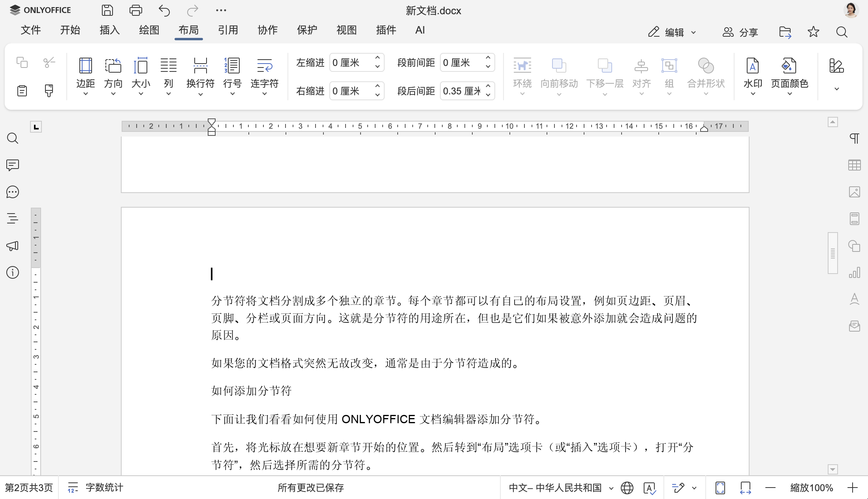Open chart settings in right sidebar
Image resolution: width=868 pixels, height=499 pixels.
coord(855,272)
